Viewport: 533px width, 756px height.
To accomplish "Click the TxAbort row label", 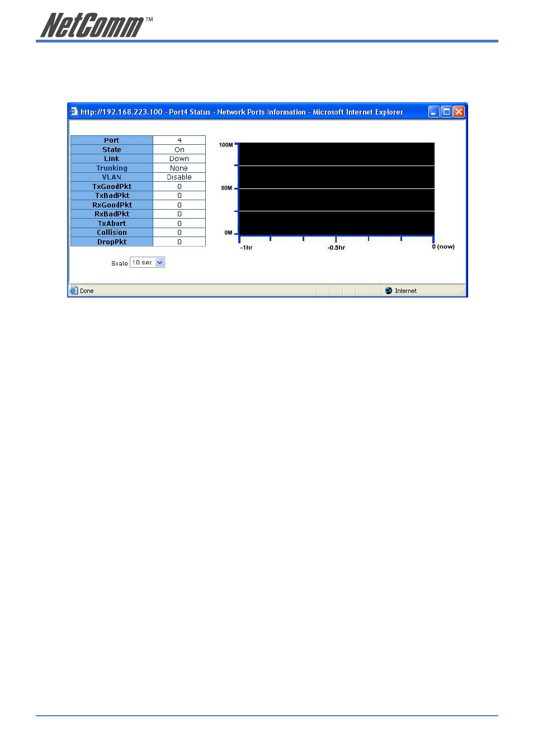I will point(112,223).
